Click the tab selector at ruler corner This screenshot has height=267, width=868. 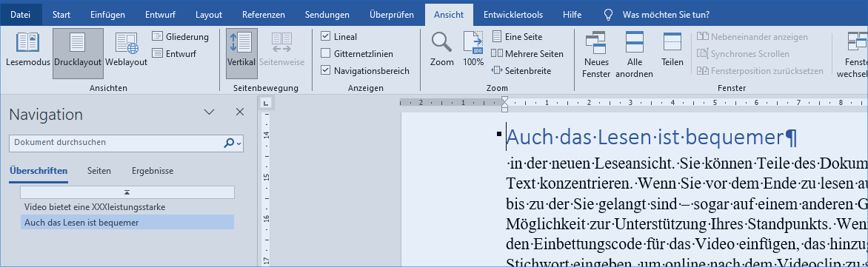click(x=266, y=103)
